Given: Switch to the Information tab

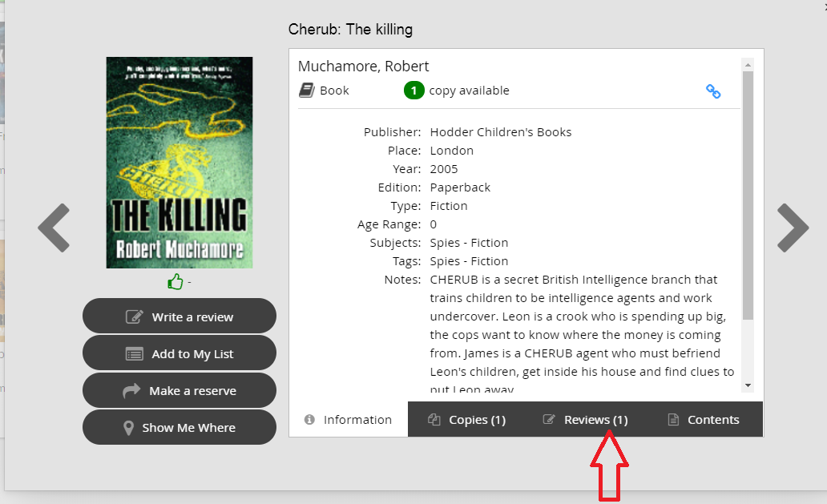Looking at the screenshot, I should 349,419.
